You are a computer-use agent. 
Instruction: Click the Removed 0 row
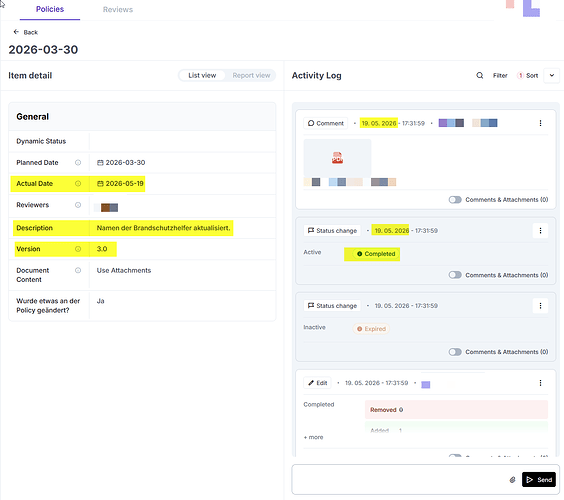[456, 410]
